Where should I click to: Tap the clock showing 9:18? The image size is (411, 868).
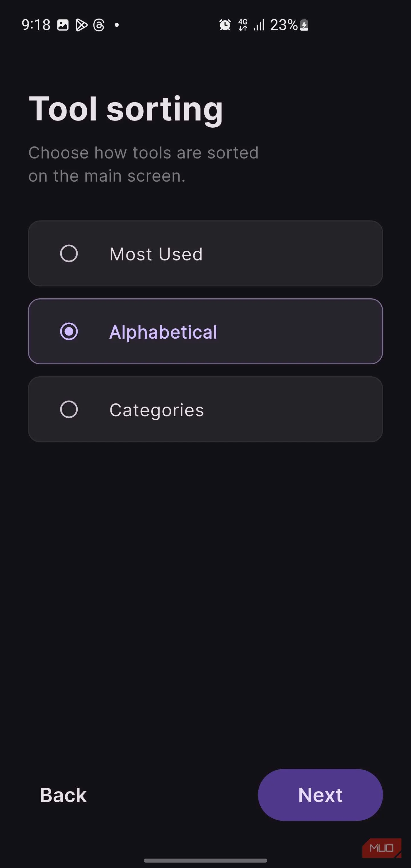pyautogui.click(x=35, y=25)
